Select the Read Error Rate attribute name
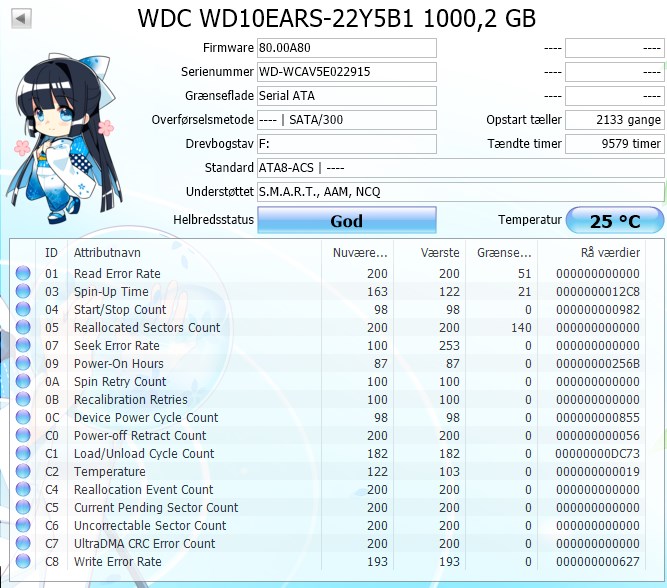This screenshot has width=667, height=588. point(117,273)
